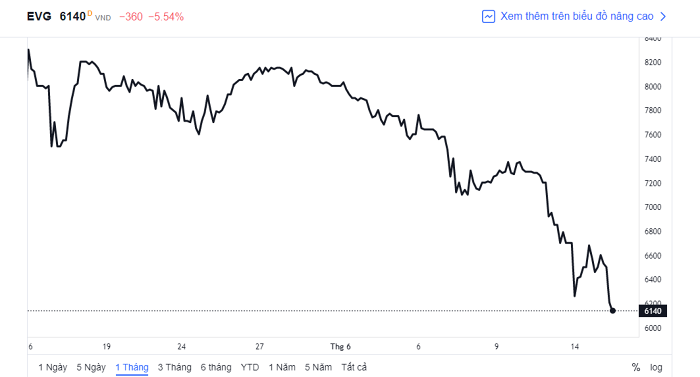Choose the '3 Tháng' time range
This screenshot has height=377, width=700.
tap(175, 367)
